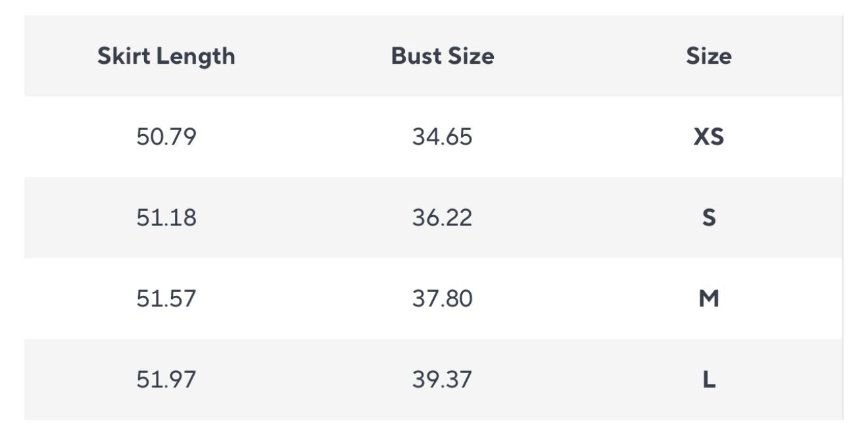Click the 37.80 bust size value
This screenshot has height=426, width=868.
[442, 299]
